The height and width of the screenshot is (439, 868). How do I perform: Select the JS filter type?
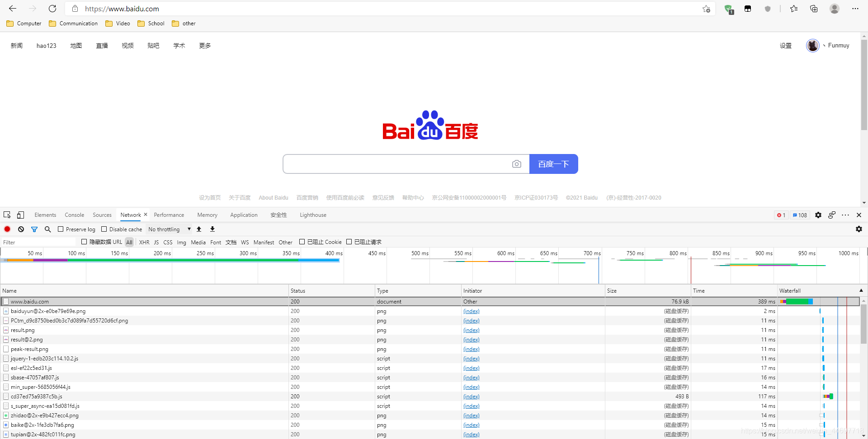[x=156, y=242]
